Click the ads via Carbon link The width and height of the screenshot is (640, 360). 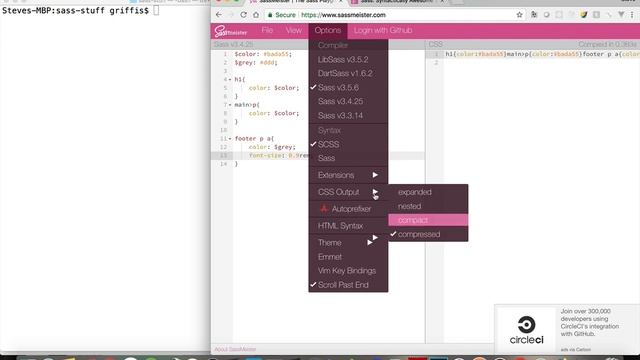point(576,349)
